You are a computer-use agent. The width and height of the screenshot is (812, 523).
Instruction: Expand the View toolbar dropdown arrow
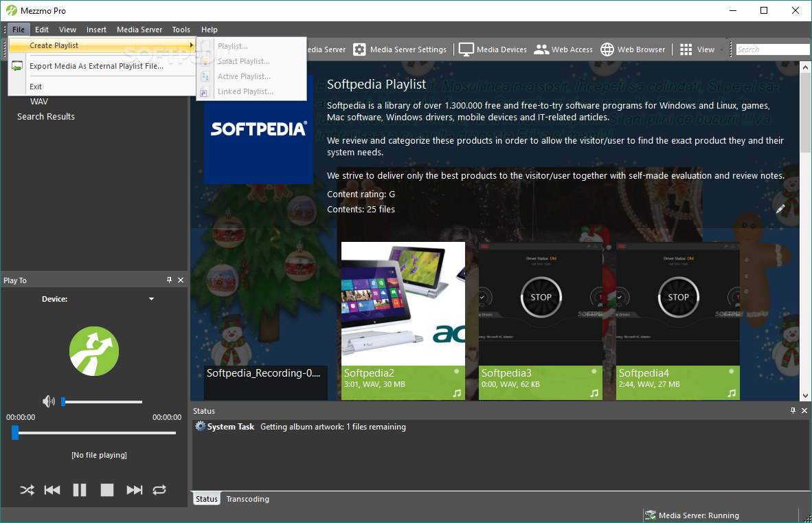(722, 49)
